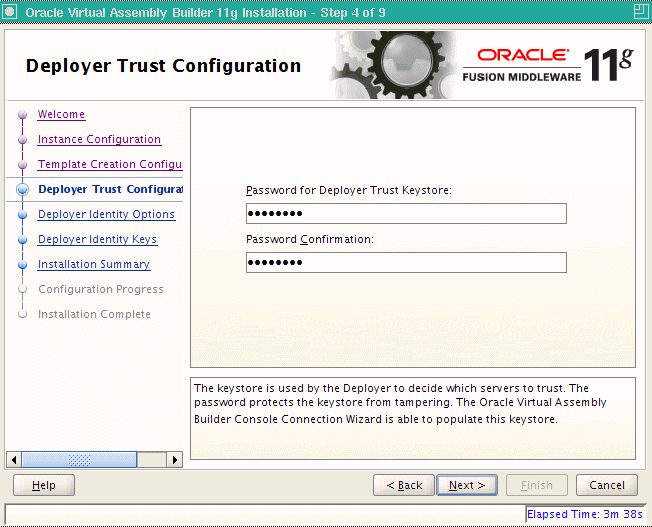
Task: Go back with the Back button
Action: coord(404,485)
